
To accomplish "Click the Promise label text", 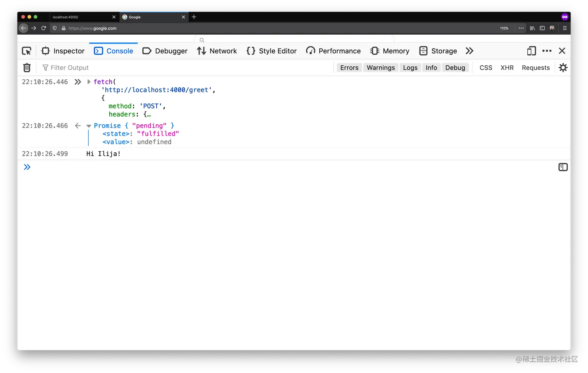I will [x=107, y=125].
